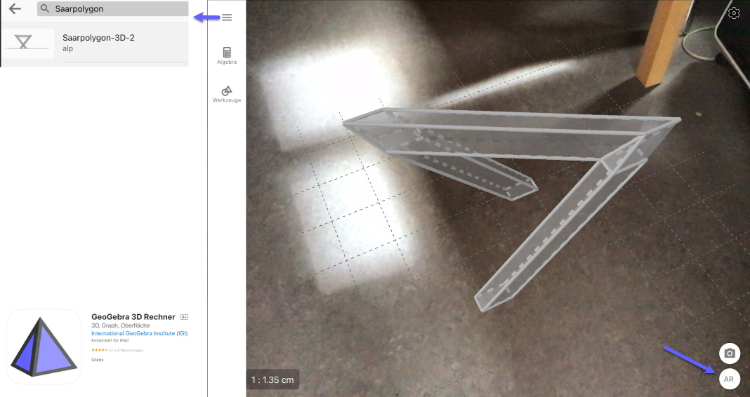Click the 1 : 1.35 cm scale label

[273, 380]
